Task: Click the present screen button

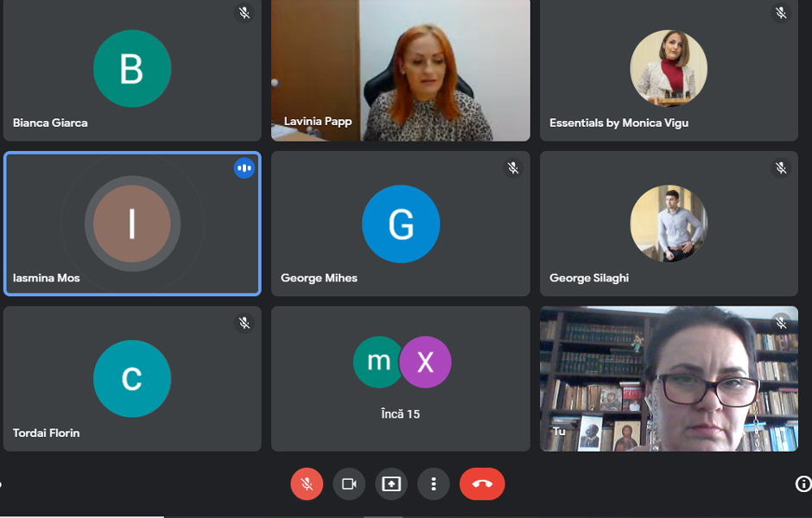Action: click(x=391, y=483)
